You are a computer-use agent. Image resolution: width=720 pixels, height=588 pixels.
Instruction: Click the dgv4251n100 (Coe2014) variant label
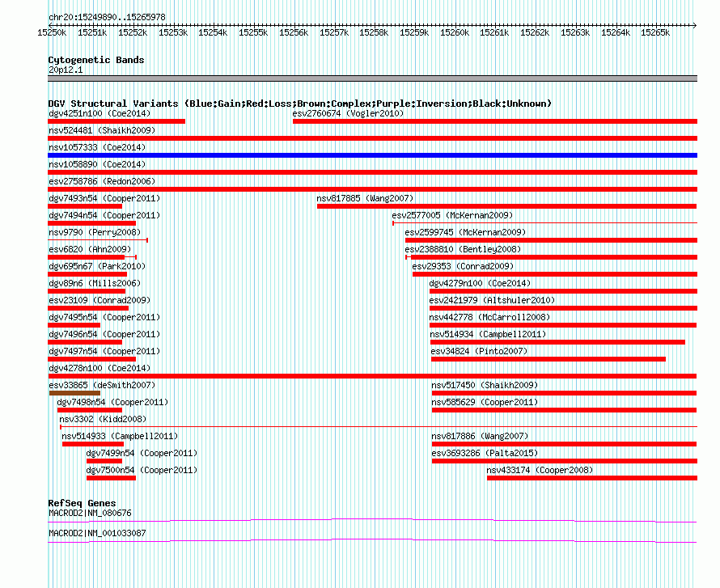100,113
